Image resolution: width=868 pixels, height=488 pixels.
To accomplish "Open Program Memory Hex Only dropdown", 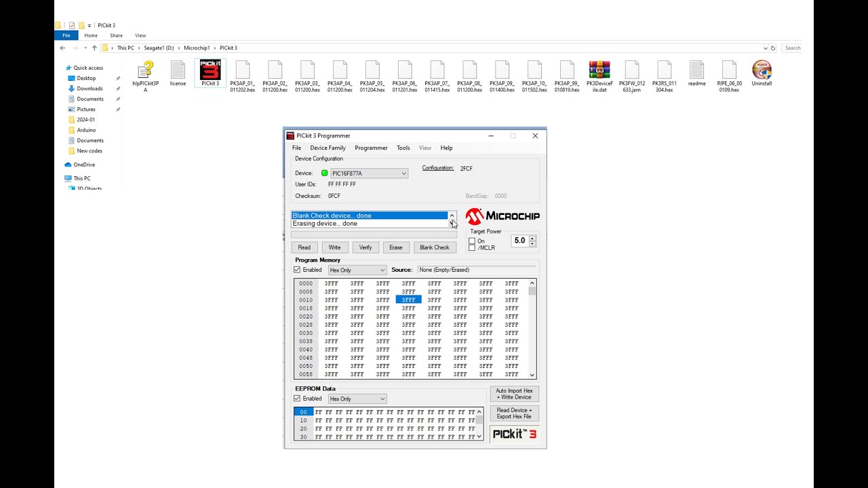I will tap(357, 270).
